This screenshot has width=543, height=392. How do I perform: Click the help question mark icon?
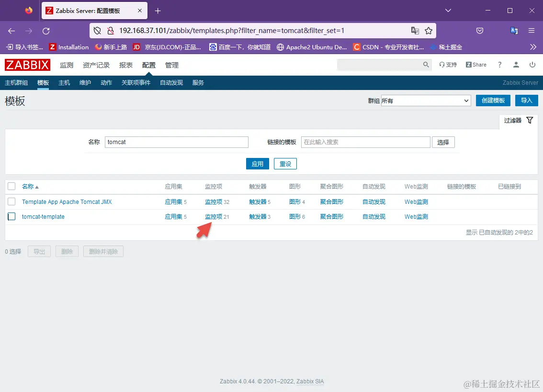coord(500,65)
